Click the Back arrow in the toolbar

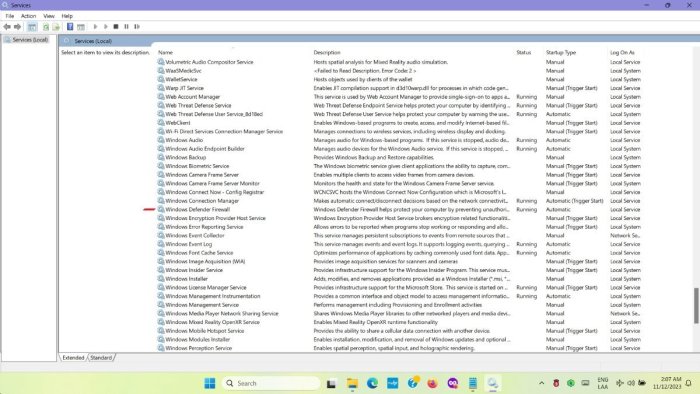[x=7, y=27]
